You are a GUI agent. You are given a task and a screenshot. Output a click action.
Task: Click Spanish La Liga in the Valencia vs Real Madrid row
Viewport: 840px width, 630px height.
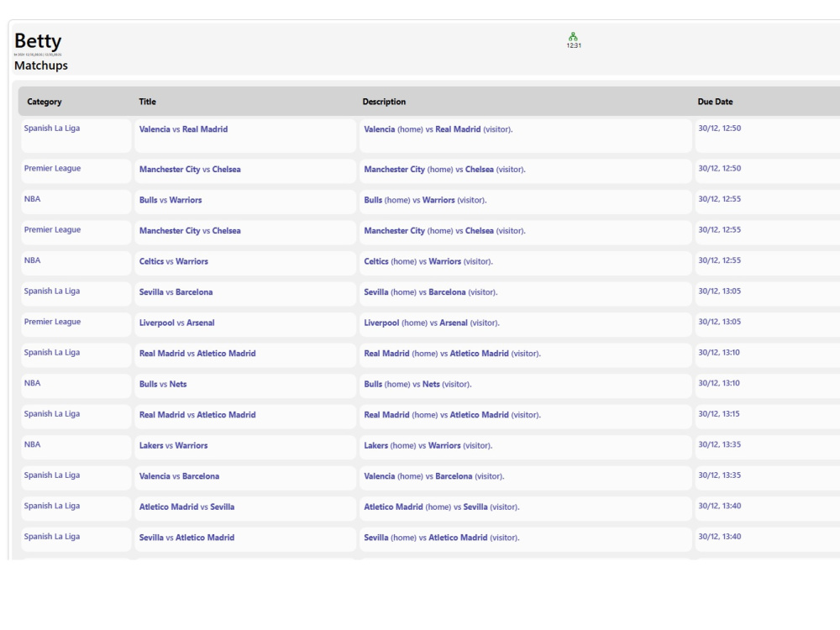[52, 128]
